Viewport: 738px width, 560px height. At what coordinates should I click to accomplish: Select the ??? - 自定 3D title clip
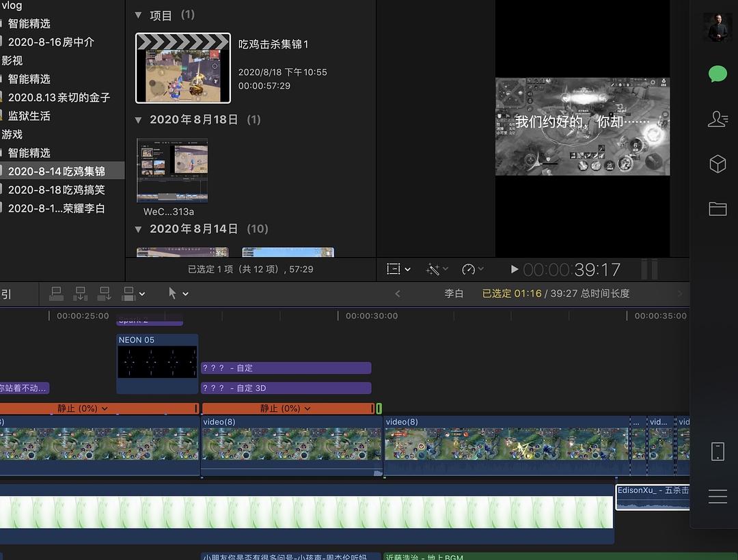pos(286,388)
